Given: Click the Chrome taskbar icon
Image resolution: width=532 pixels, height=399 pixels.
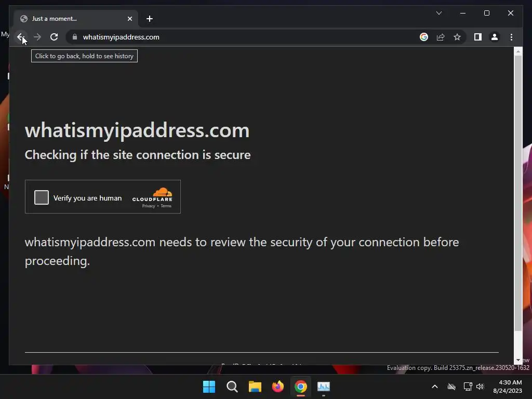Looking at the screenshot, I should coord(301,387).
